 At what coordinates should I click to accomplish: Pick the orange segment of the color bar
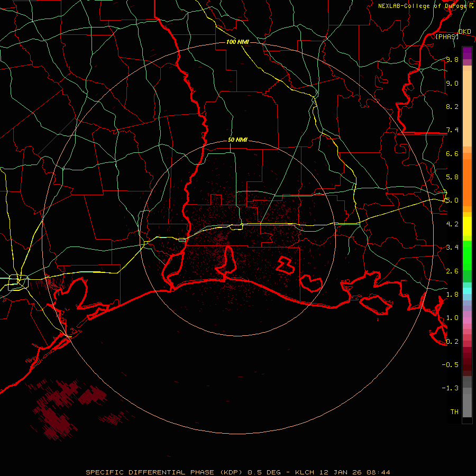click(x=467, y=183)
